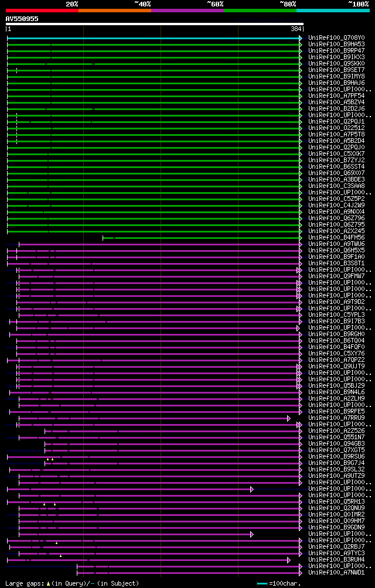375x588 pixels.
Task: Click the UniRef100_A7QPZ2 label
Action: click(336, 360)
